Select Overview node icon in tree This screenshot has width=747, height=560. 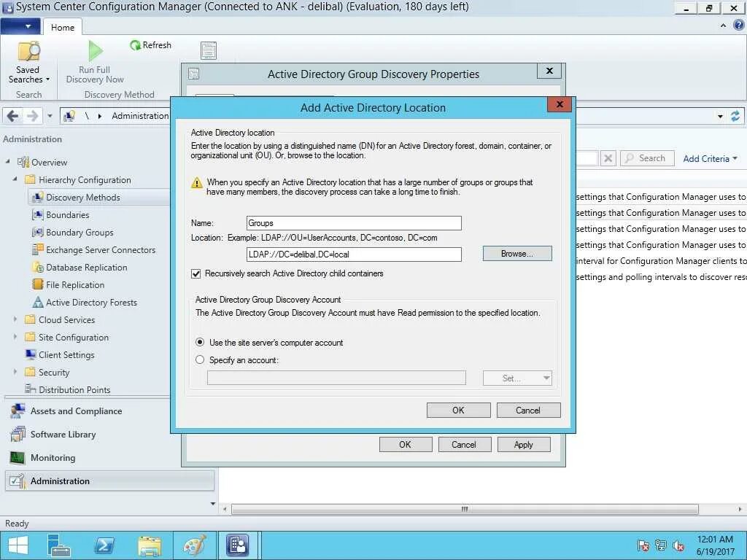pyautogui.click(x=23, y=162)
